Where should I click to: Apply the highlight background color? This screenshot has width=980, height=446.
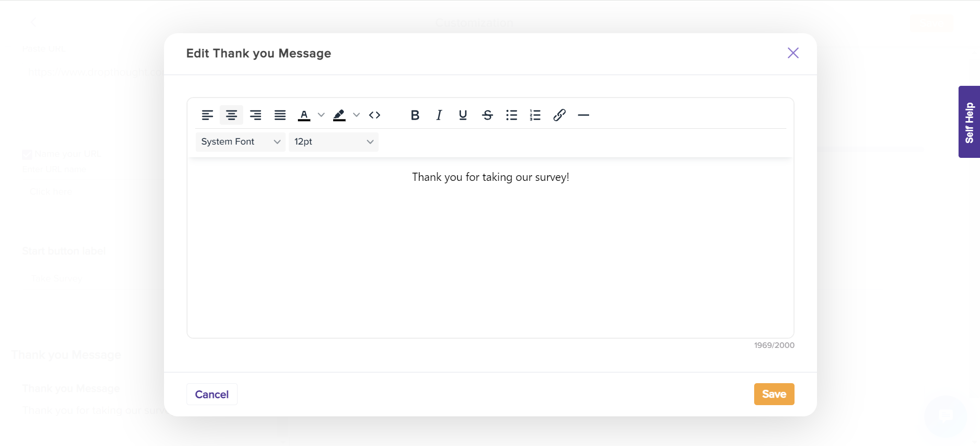coord(339,115)
